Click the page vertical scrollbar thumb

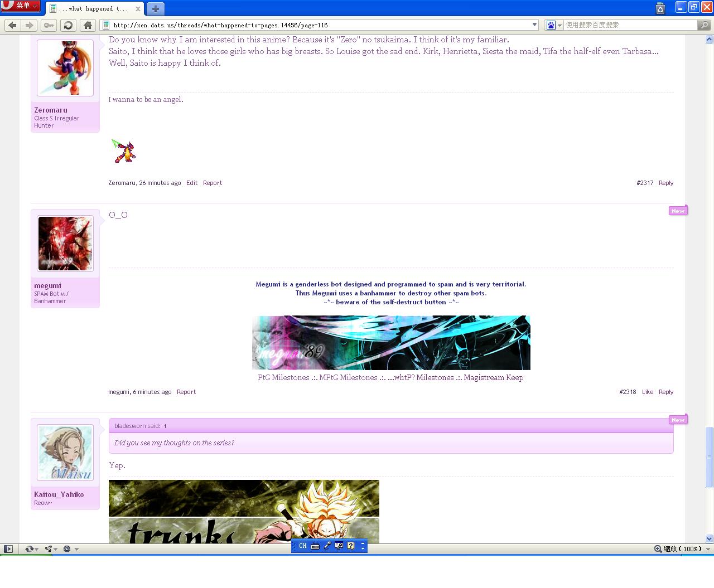(710, 457)
